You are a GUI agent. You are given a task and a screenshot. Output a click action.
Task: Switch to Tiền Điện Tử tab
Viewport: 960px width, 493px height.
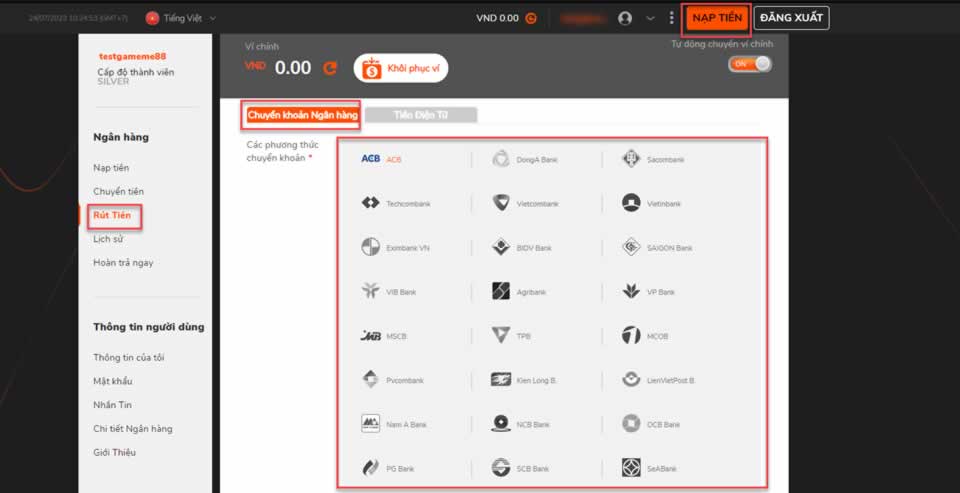point(421,115)
